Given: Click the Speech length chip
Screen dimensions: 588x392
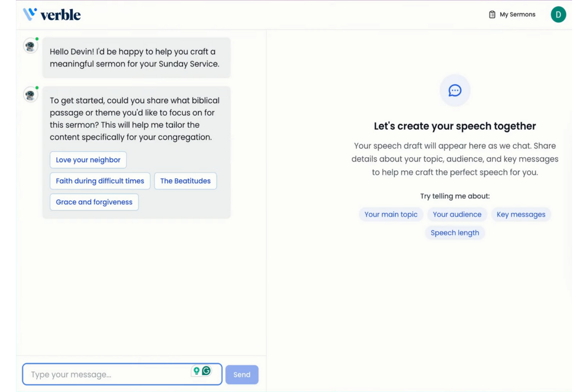Looking at the screenshot, I should point(455,233).
